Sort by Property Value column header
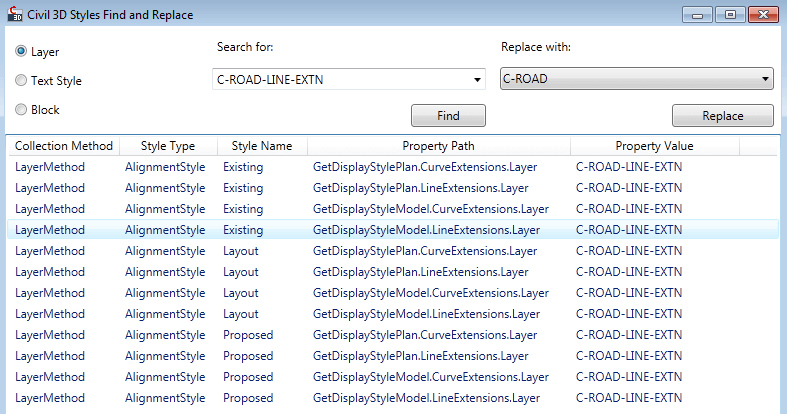The height and width of the screenshot is (414, 787). [x=654, y=146]
